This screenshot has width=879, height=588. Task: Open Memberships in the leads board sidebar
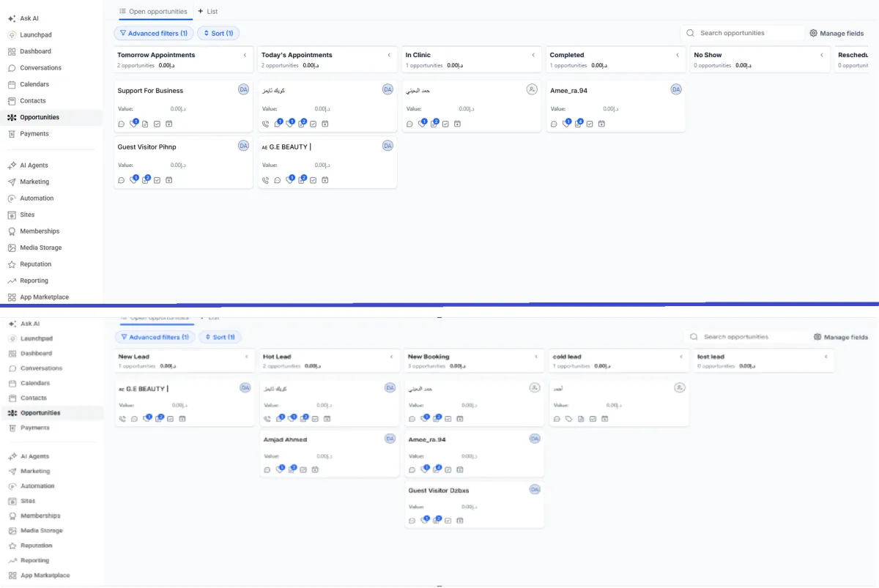40,516
